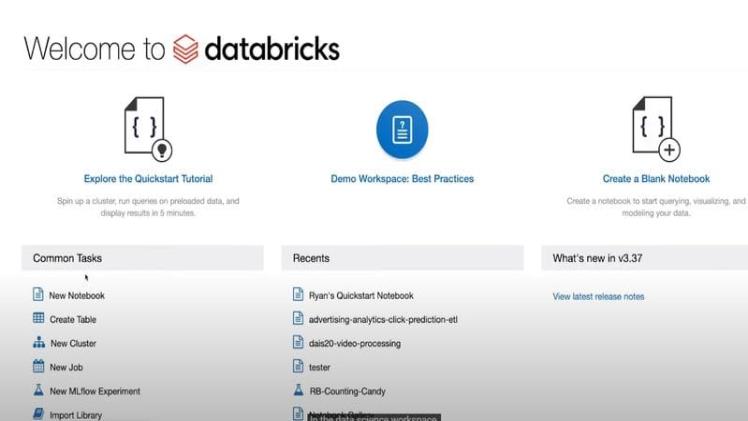Click the Import Library book icon

click(38, 414)
